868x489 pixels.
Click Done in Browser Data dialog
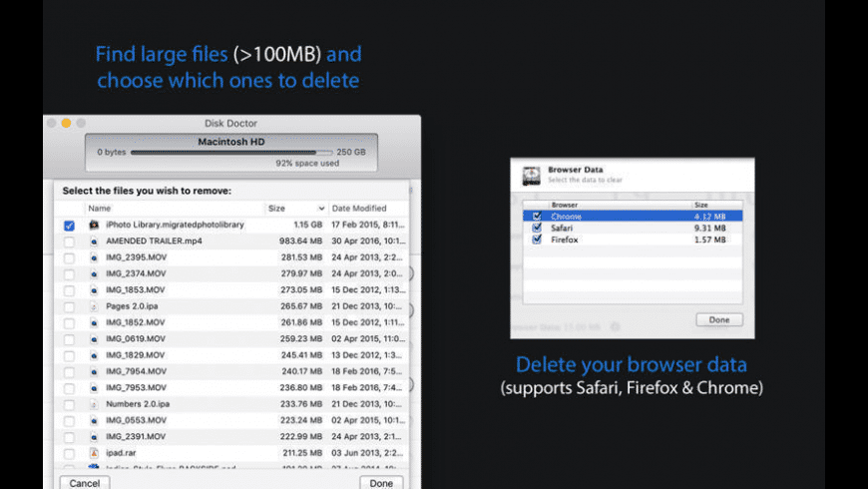coord(719,319)
